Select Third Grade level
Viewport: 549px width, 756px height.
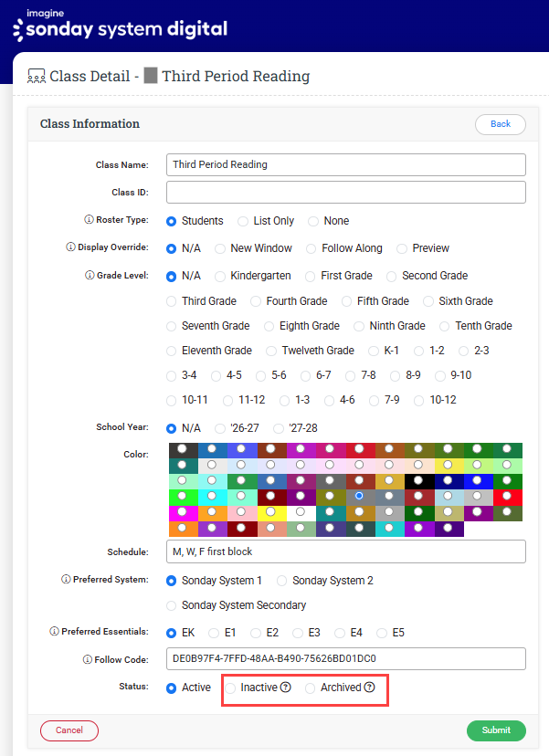[x=171, y=301]
